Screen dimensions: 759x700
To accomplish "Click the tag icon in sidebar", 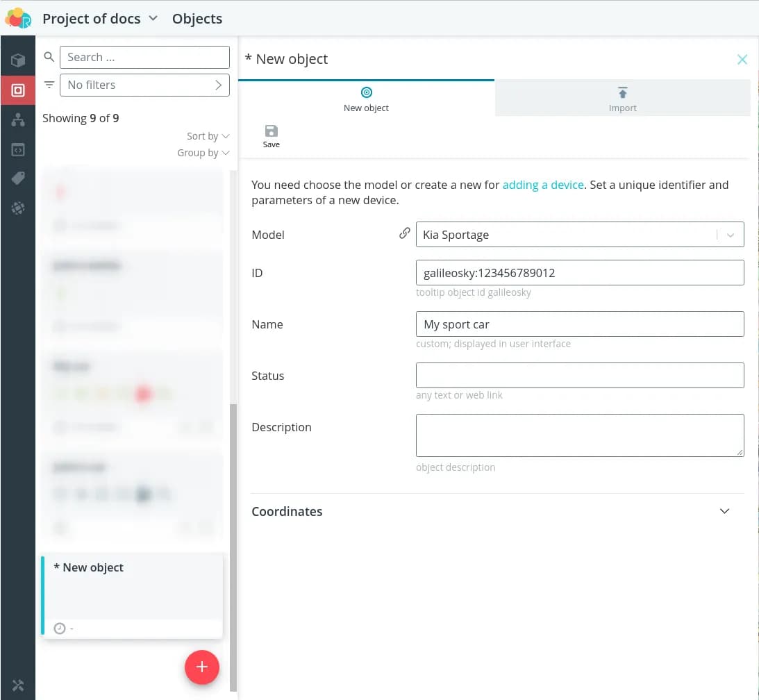I will point(18,178).
